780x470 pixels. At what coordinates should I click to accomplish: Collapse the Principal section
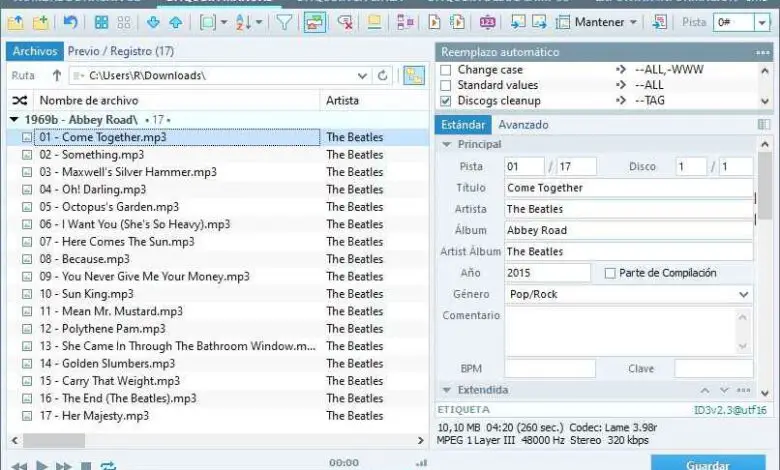pos(447,144)
